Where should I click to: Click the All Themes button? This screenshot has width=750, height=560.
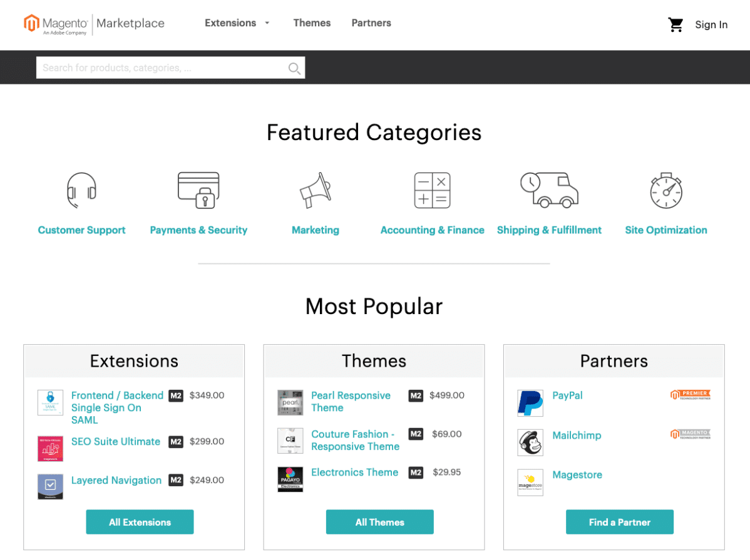click(380, 522)
